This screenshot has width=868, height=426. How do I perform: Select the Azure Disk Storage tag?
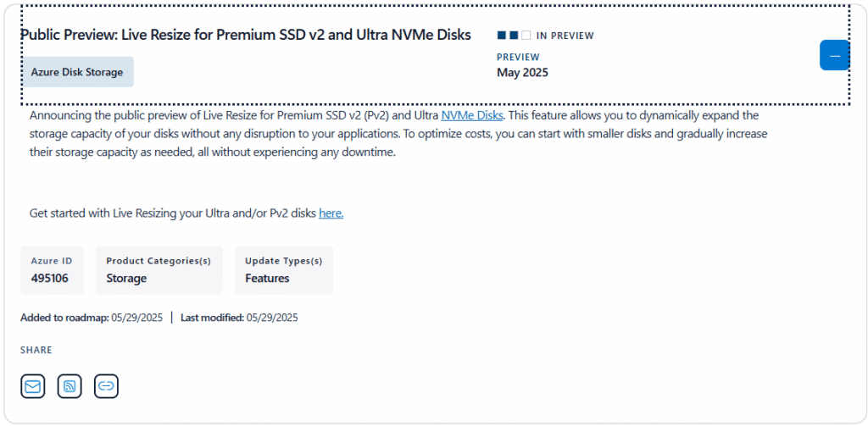[x=77, y=72]
